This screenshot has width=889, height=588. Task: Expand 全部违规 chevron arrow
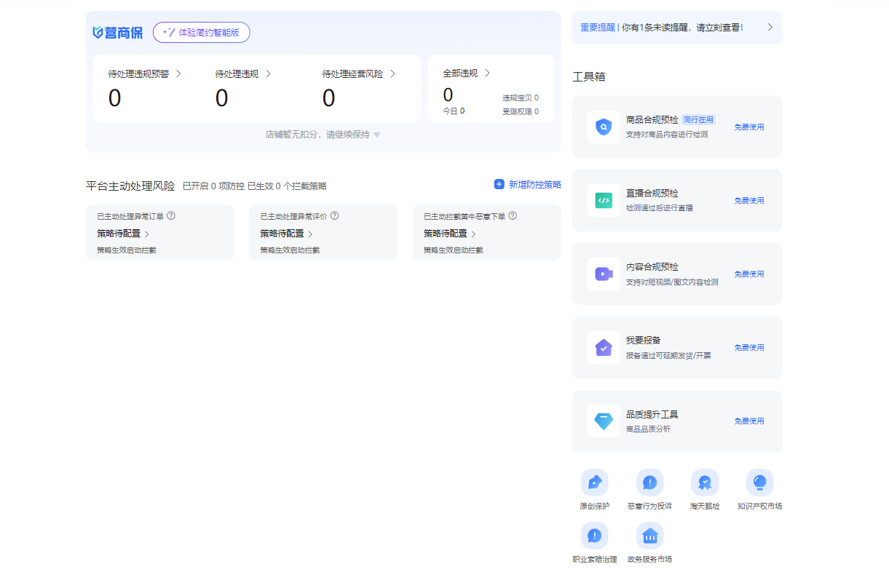pos(488,73)
